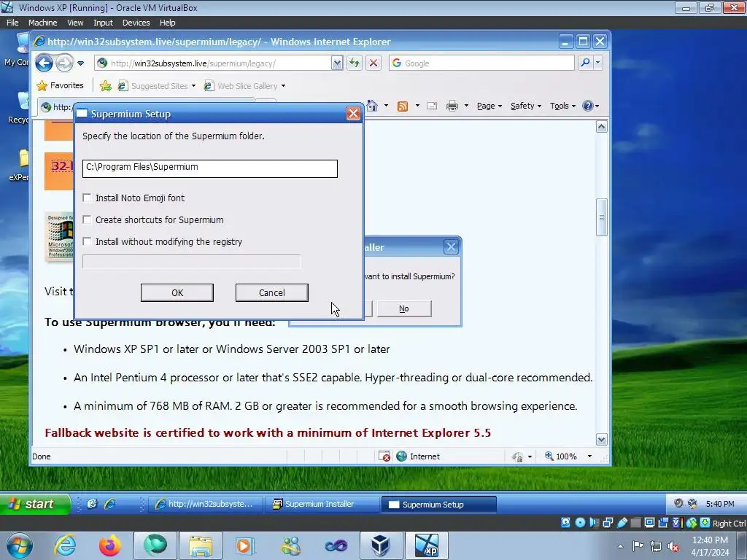Check Create shortcuts for Supermium
Viewport: 747px width, 560px height.
click(87, 219)
